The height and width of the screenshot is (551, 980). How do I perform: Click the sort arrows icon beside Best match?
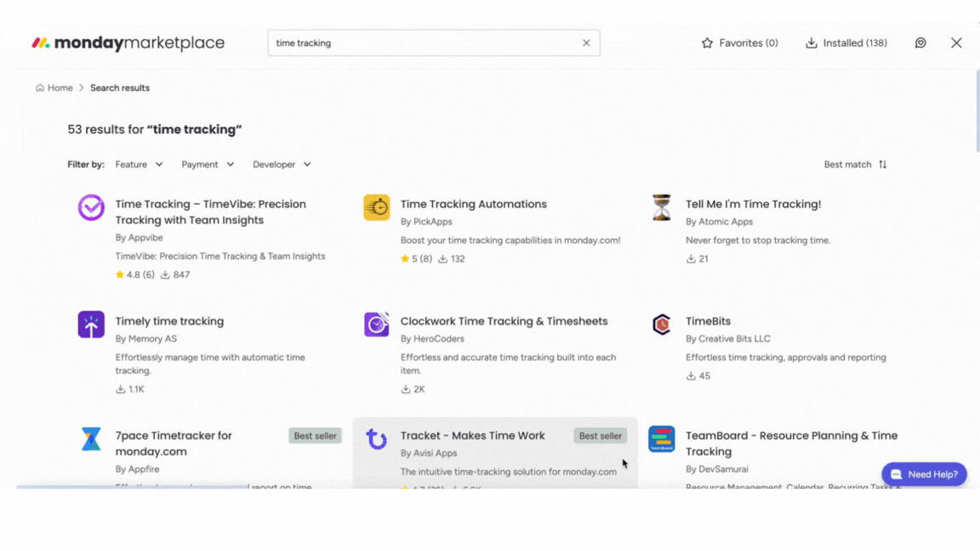882,164
